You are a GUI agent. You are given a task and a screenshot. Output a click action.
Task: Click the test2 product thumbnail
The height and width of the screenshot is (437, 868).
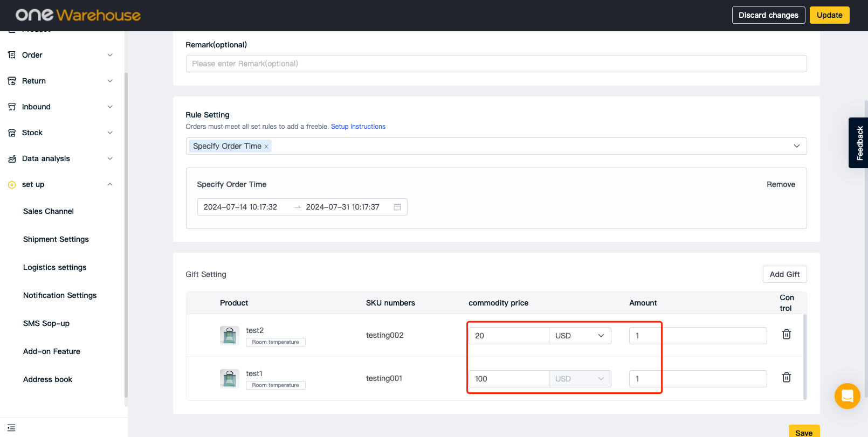coord(230,335)
